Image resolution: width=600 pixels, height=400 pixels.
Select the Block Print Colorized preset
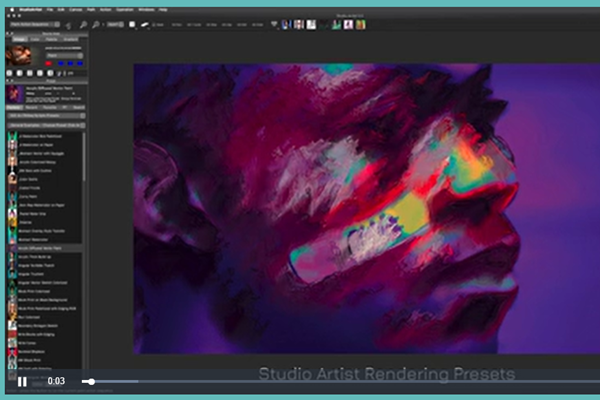pos(45,291)
